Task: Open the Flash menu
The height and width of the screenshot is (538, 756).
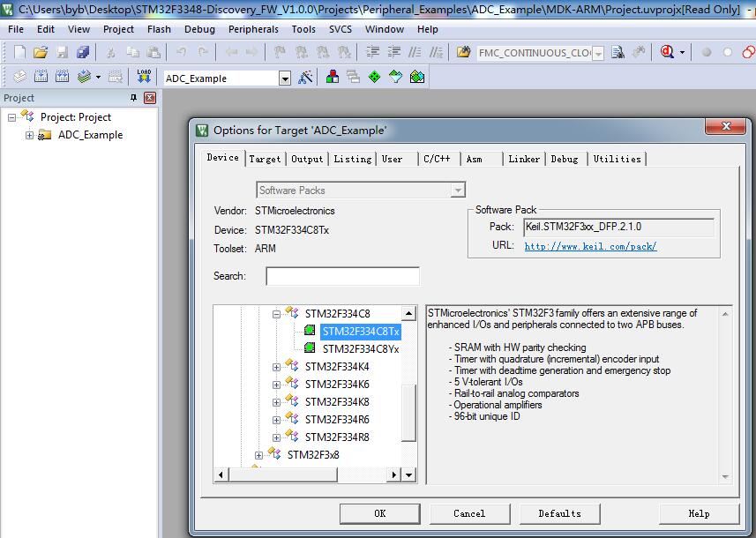Action: point(159,29)
